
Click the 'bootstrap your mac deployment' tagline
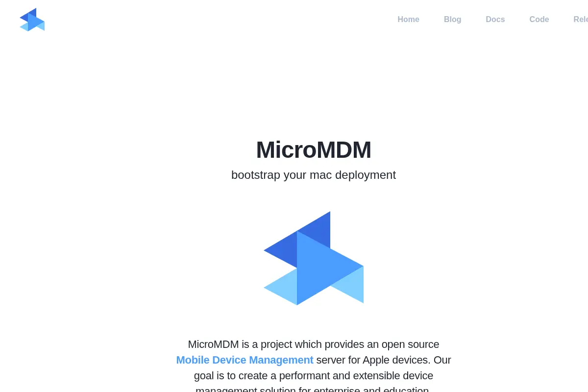314,175
